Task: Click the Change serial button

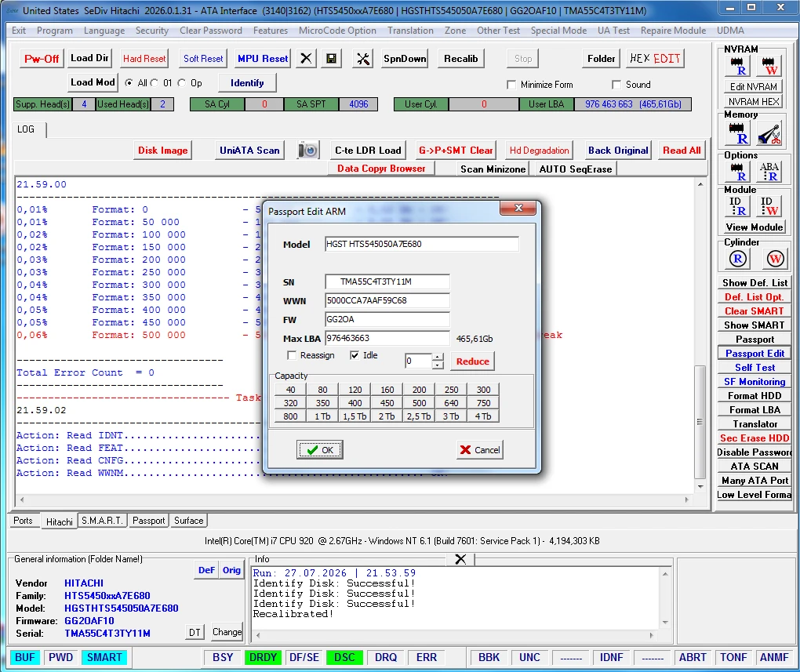Action: (227, 632)
